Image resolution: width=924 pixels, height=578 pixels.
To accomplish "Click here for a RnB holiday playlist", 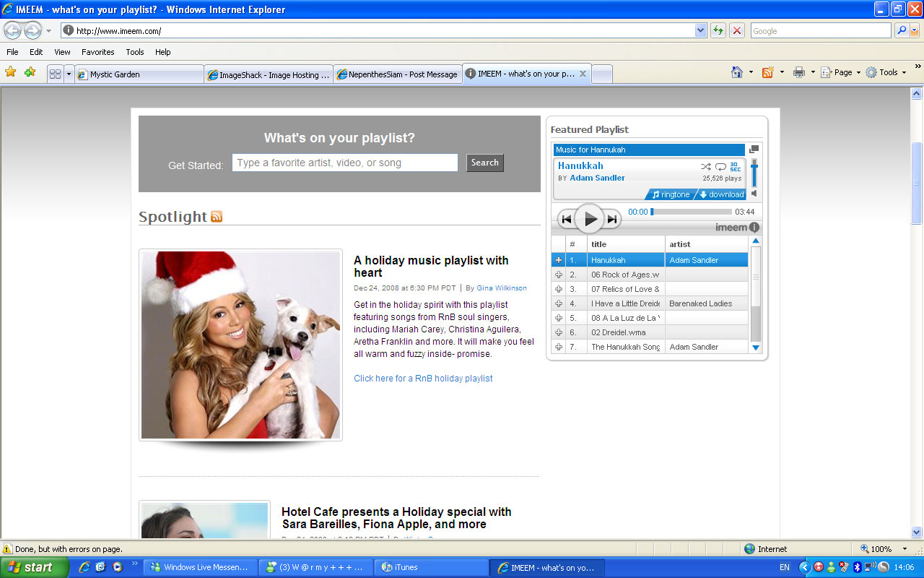I will coord(423,379).
